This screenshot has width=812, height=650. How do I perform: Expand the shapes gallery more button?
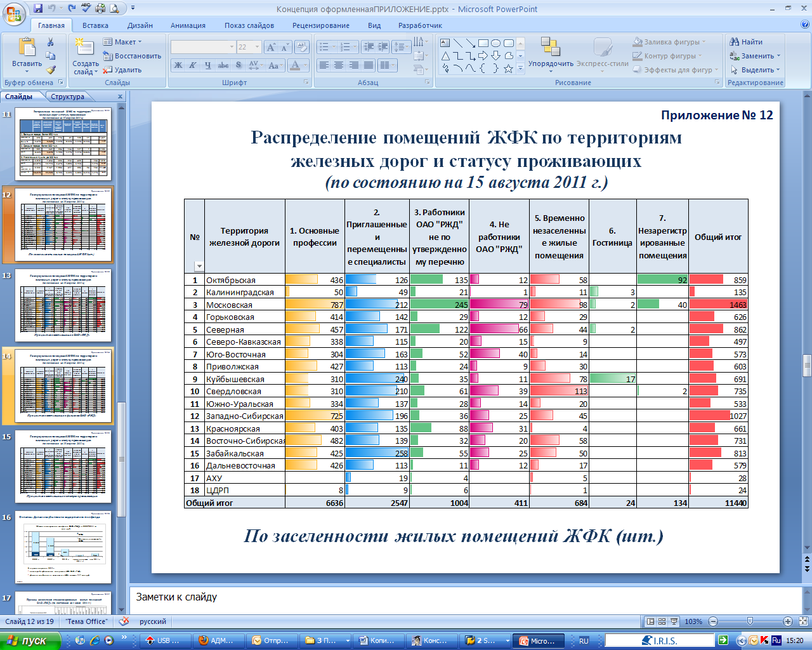coord(520,69)
